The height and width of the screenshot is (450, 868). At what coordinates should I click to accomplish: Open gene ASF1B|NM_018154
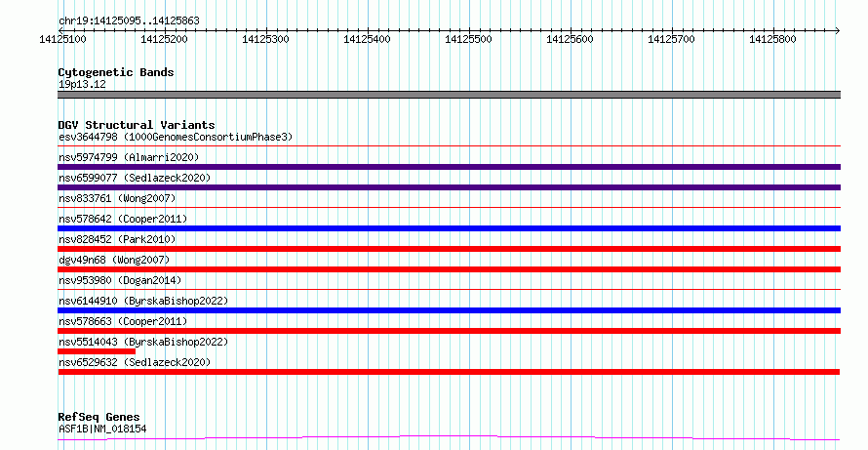pos(102,429)
